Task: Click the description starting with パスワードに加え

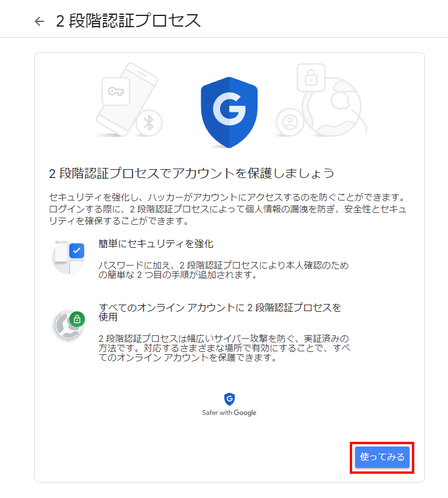Action: (x=223, y=270)
